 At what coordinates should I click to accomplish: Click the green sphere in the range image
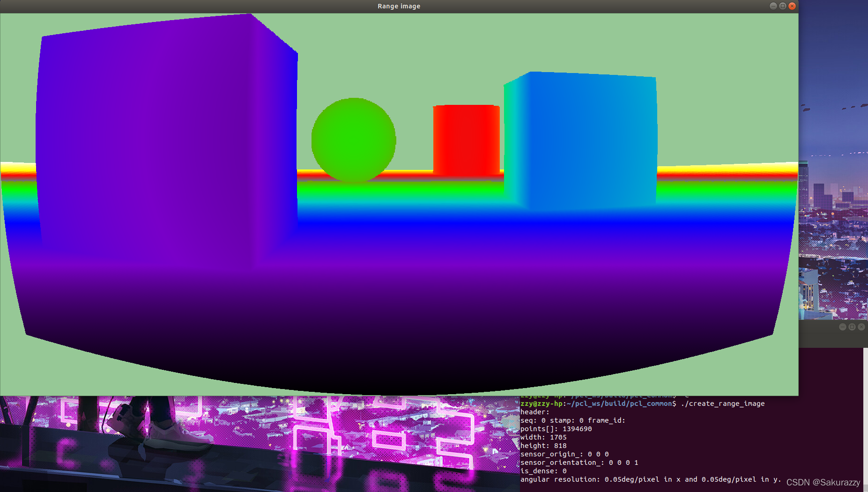point(354,140)
